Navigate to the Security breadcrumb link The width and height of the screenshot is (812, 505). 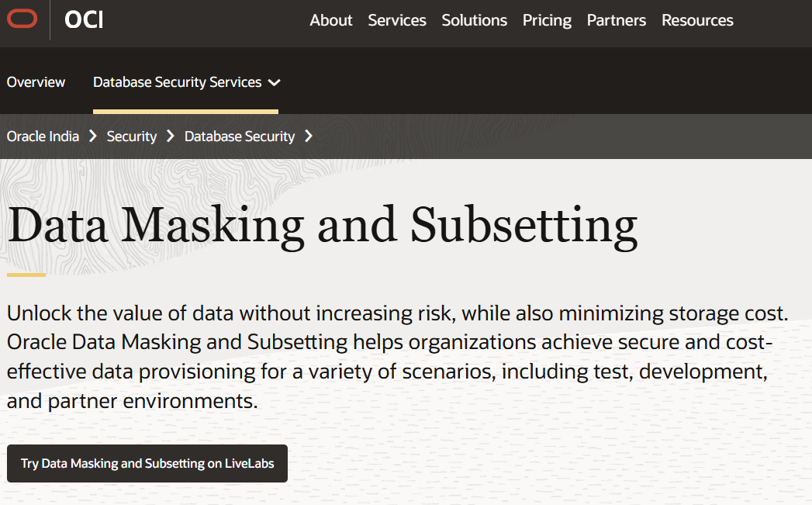[131, 136]
